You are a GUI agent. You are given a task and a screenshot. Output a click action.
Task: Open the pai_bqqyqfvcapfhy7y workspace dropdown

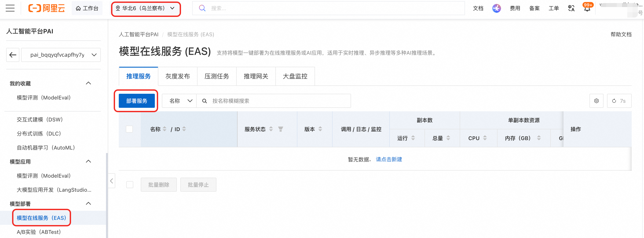[x=61, y=55]
